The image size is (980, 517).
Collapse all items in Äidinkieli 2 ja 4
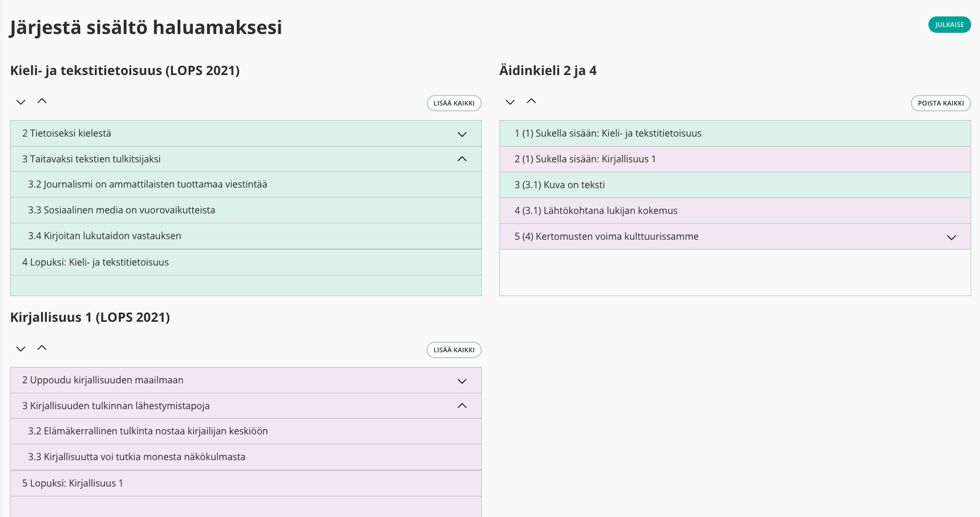pos(532,101)
